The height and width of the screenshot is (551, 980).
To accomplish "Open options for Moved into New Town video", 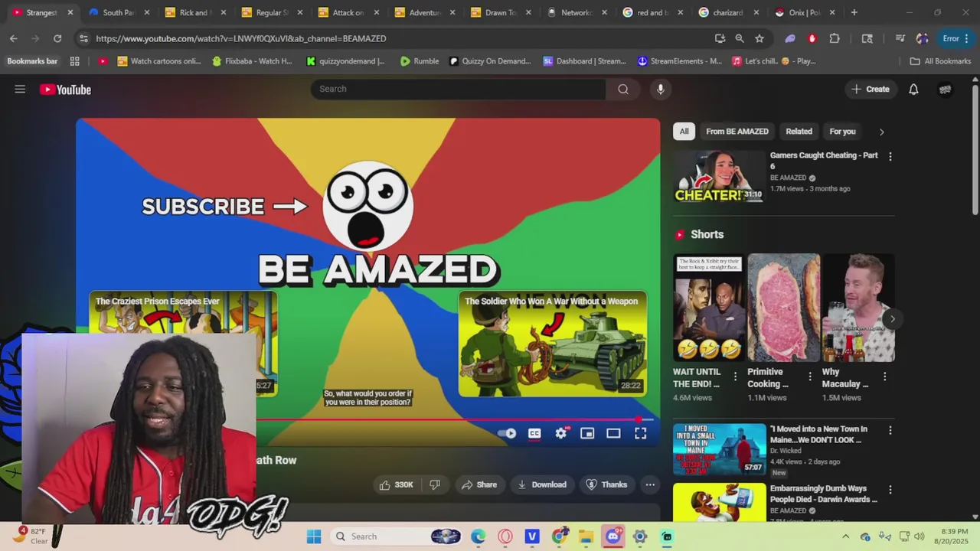I will (890, 431).
